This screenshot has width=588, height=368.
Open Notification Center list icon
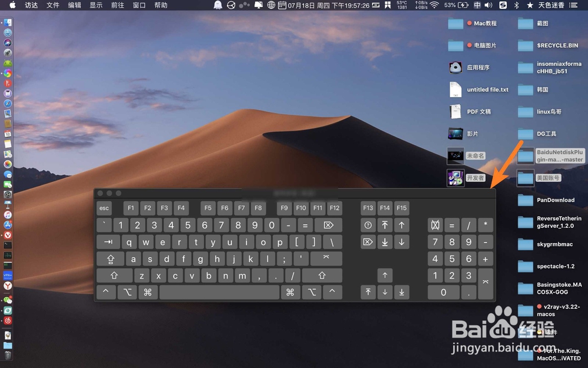573,5
